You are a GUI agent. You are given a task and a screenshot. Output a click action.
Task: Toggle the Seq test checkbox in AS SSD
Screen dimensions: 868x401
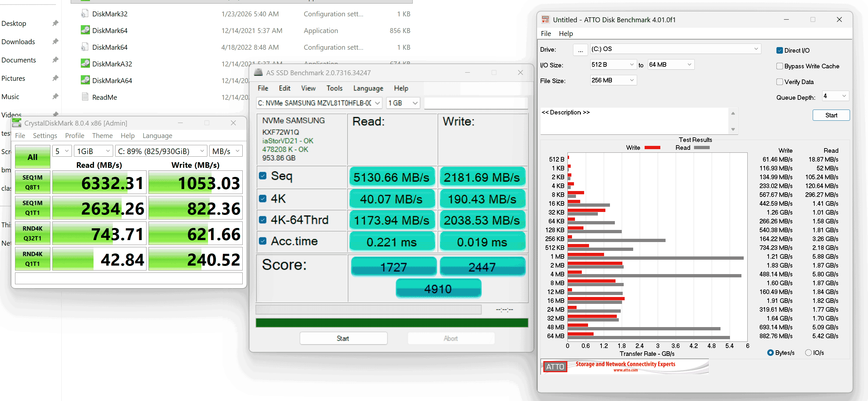[x=263, y=176]
